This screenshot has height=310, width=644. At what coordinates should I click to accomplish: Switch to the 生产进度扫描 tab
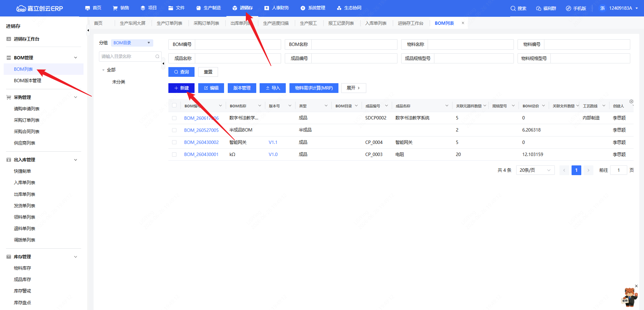pyautogui.click(x=276, y=23)
